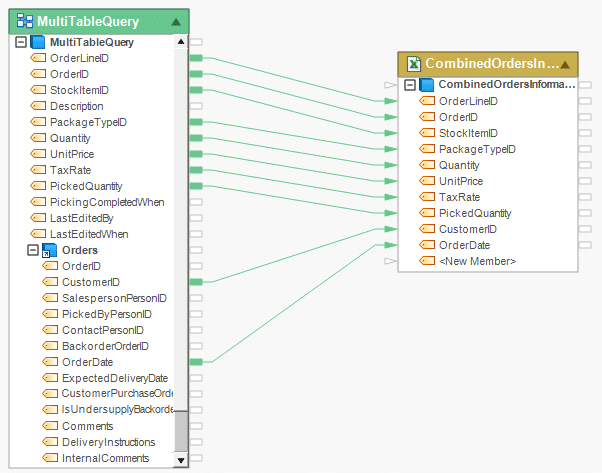Image resolution: width=602 pixels, height=473 pixels.
Task: Minimize MultiTableQuery object using header triangle
Action: [176, 20]
